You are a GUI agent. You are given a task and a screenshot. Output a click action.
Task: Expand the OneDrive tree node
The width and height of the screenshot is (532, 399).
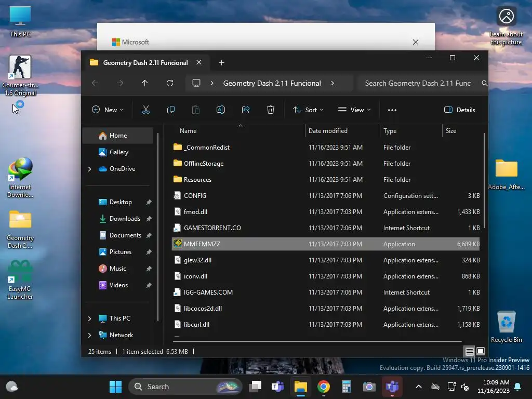pyautogui.click(x=89, y=169)
